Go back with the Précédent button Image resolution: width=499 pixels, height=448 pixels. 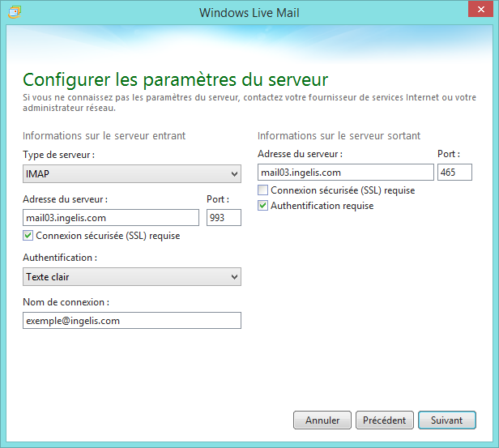click(385, 420)
